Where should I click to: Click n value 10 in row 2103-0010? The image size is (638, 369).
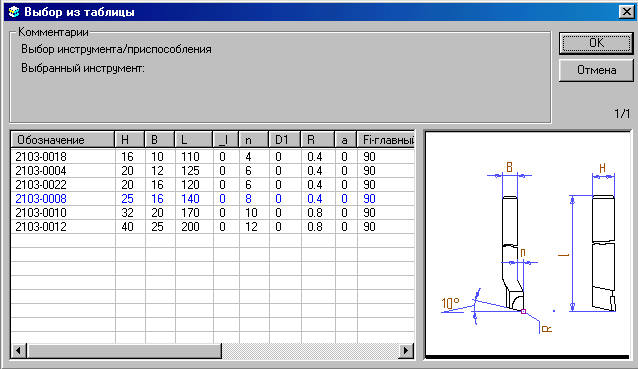click(x=251, y=213)
